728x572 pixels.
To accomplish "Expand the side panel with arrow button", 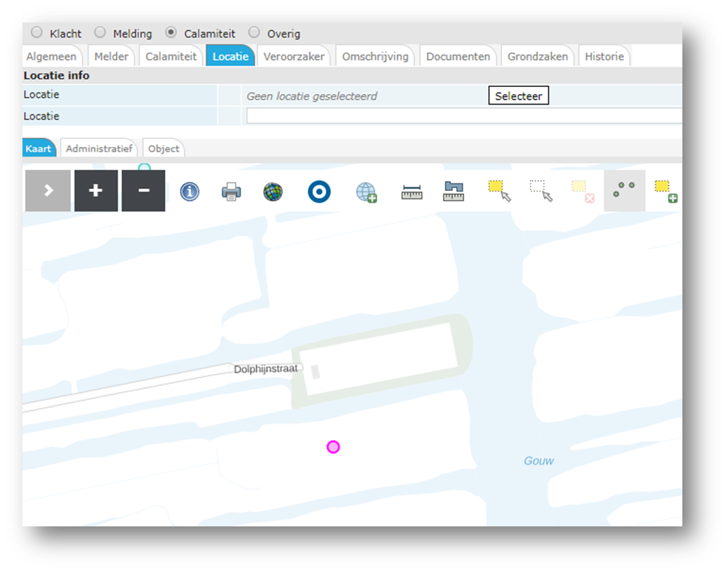I will coord(48,191).
